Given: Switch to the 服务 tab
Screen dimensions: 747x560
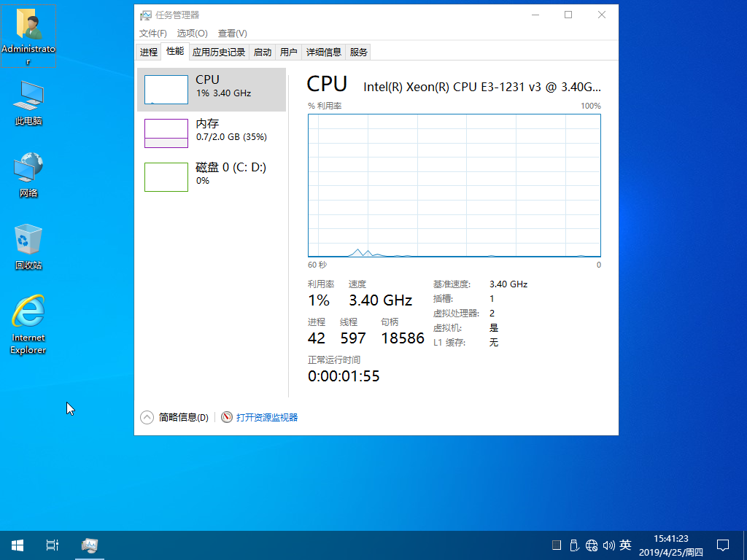Looking at the screenshot, I should click(359, 52).
